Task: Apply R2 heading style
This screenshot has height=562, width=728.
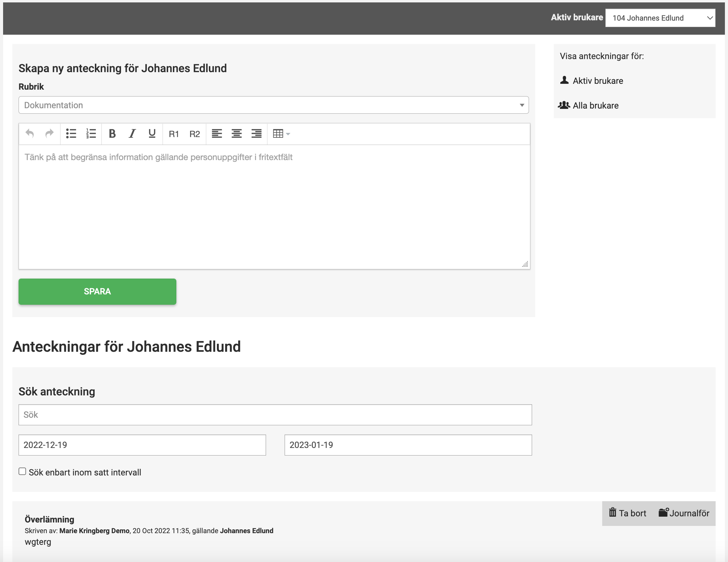Action: click(x=195, y=134)
